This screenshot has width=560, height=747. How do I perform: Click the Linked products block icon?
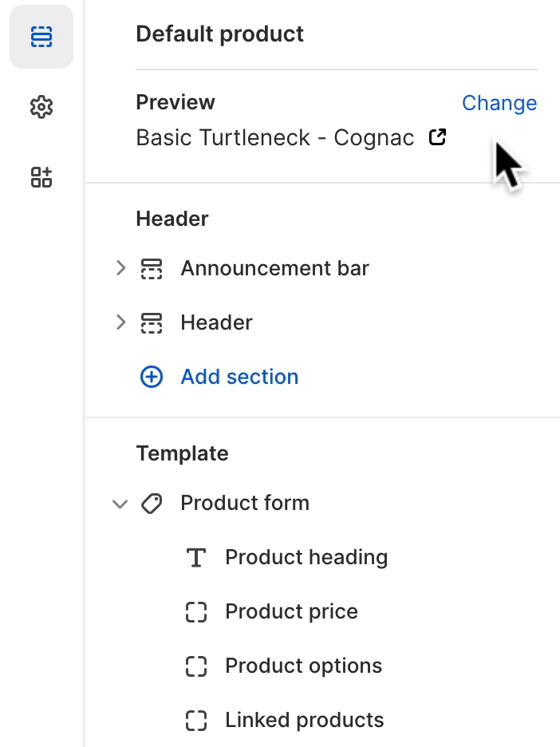pos(195,720)
